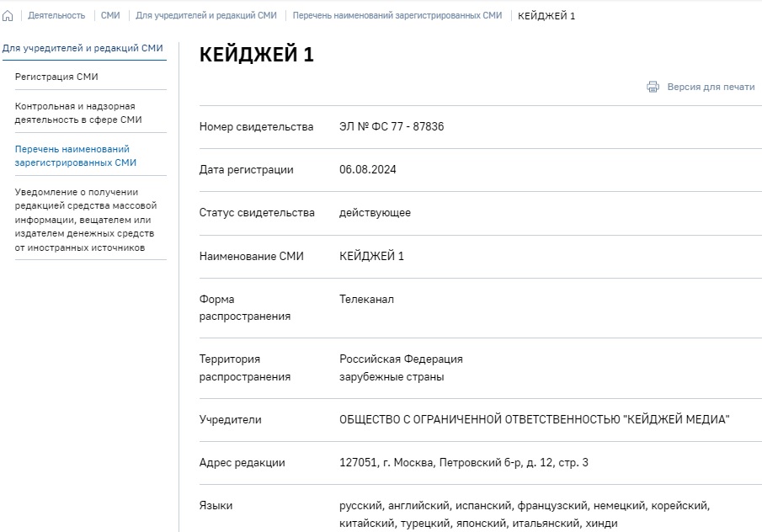Select 'КЕЙДЖЕЙ 1' breadcrumb item
762x532 pixels.
tap(546, 16)
